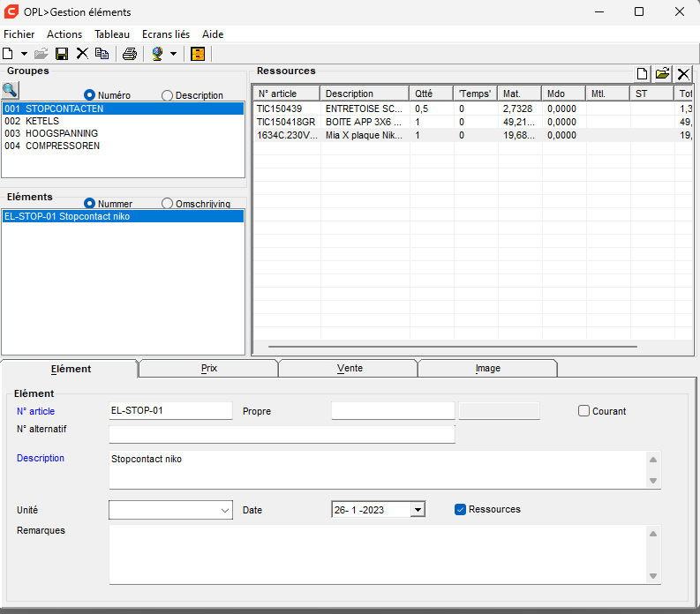Click the Ressources horizontal scrollbar
This screenshot has width=700, height=614.
[x=452, y=347]
